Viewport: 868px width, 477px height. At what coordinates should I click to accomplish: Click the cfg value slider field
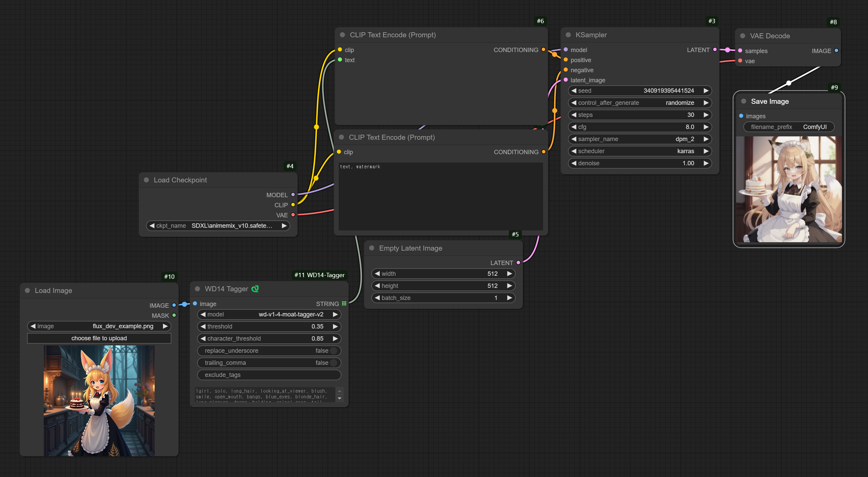click(639, 127)
